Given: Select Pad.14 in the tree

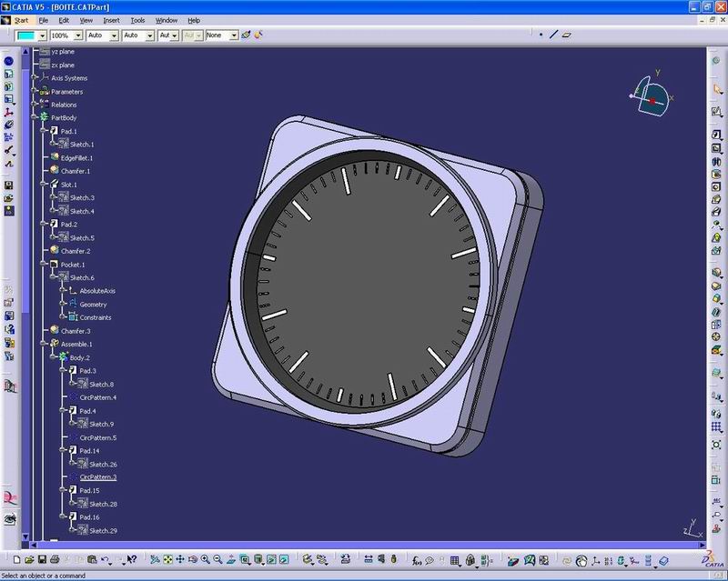Looking at the screenshot, I should [89, 451].
